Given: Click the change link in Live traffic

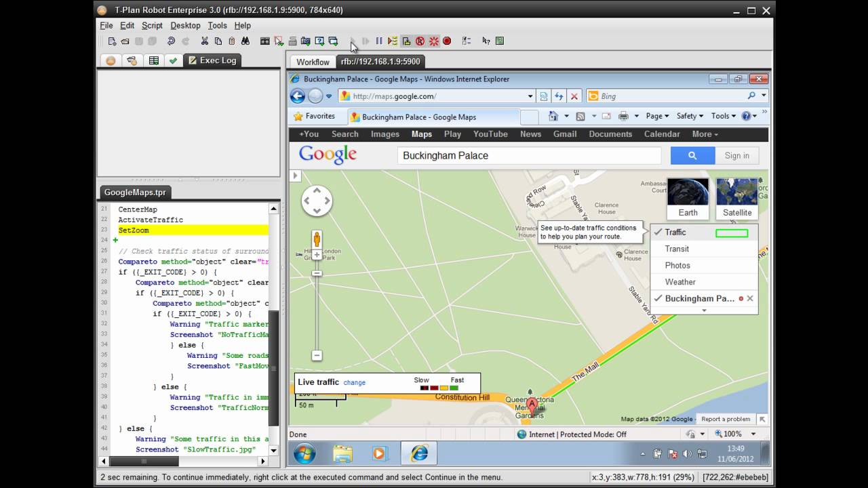Looking at the screenshot, I should pos(354,382).
